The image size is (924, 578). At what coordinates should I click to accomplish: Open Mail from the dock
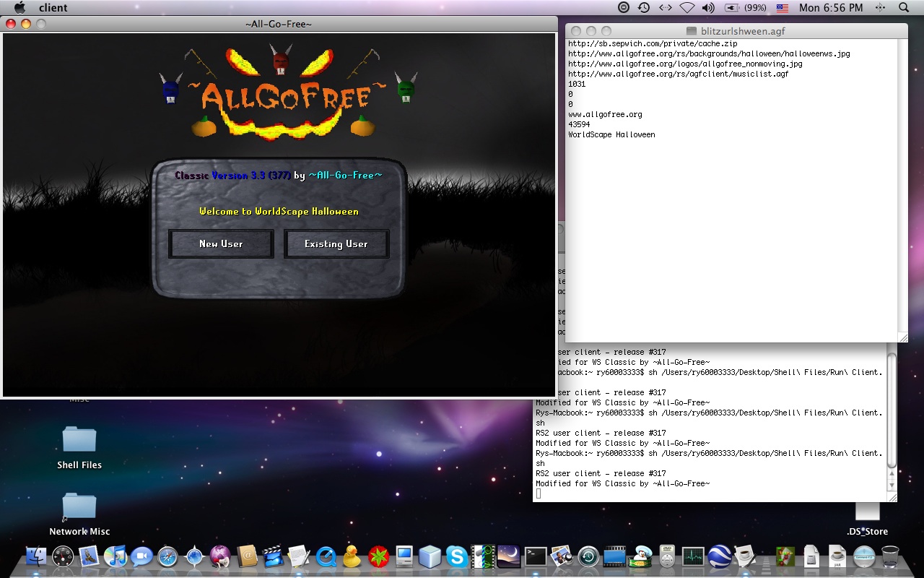[x=90, y=556]
